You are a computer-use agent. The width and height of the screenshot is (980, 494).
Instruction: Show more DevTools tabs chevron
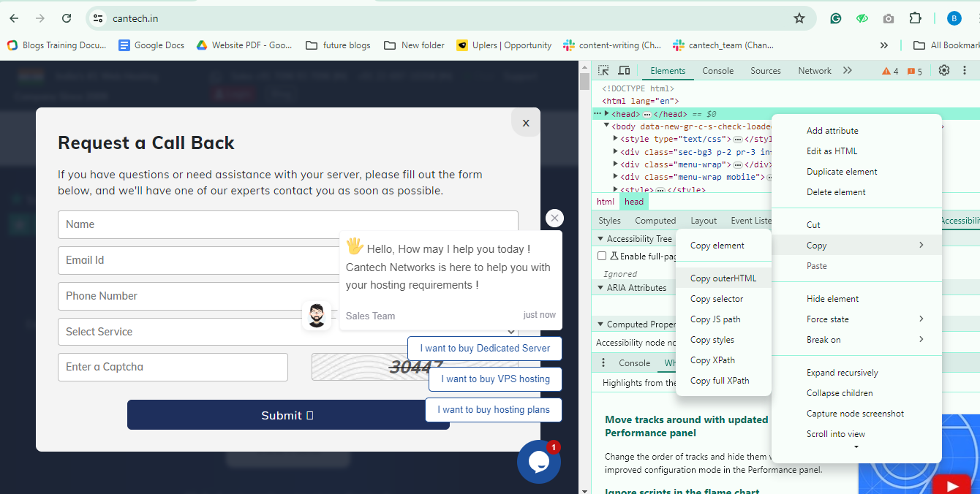coord(848,71)
